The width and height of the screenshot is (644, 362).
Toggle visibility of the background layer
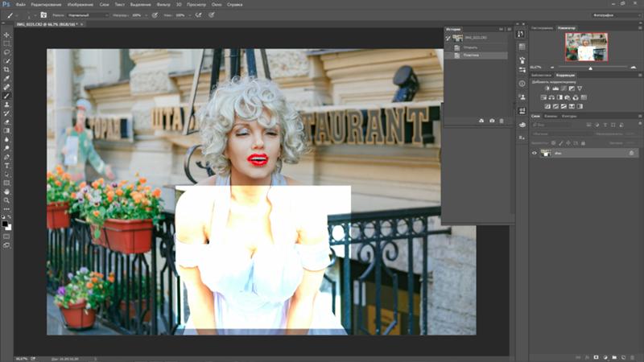coord(535,152)
